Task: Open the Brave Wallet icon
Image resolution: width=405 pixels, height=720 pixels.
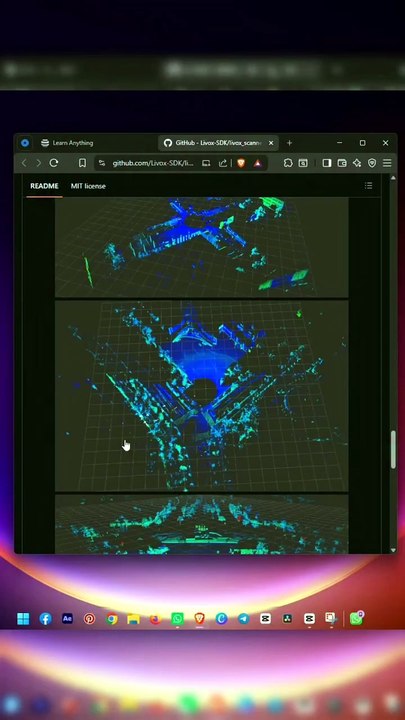Action: click(x=342, y=163)
